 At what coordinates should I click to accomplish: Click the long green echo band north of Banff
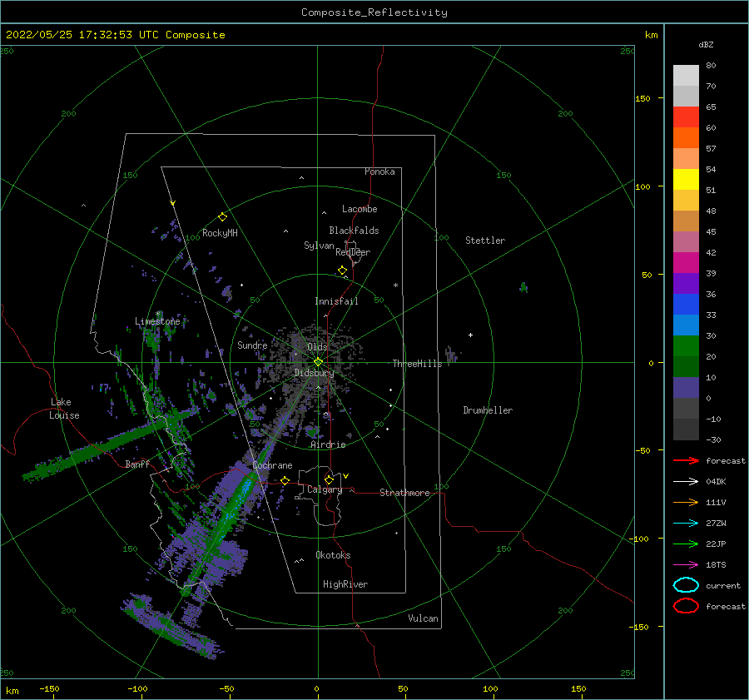(x=111, y=446)
